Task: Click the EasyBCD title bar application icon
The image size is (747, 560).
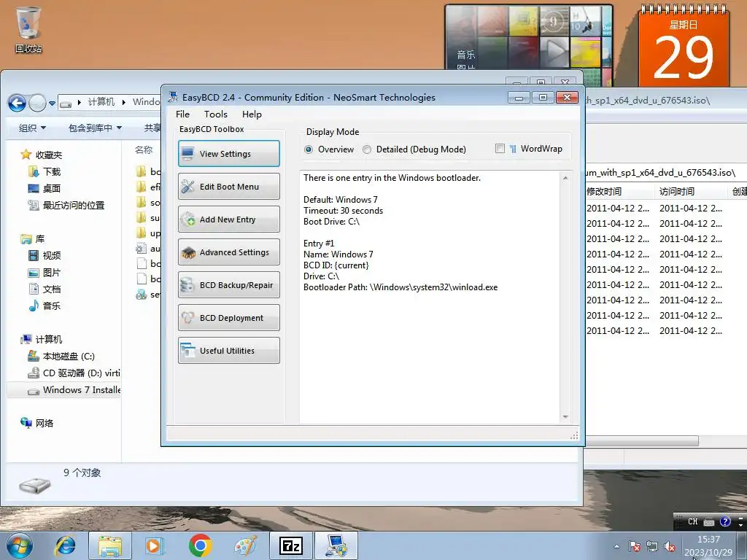Action: 174,97
